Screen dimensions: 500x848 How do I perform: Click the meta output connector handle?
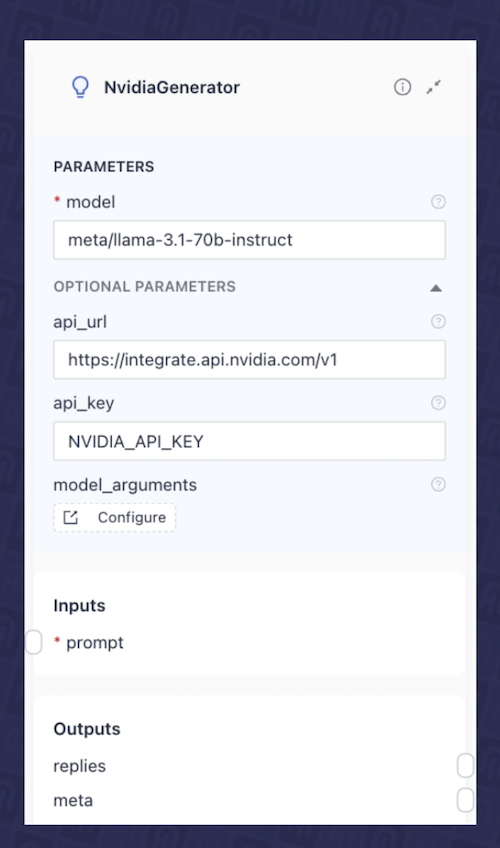pos(465,800)
